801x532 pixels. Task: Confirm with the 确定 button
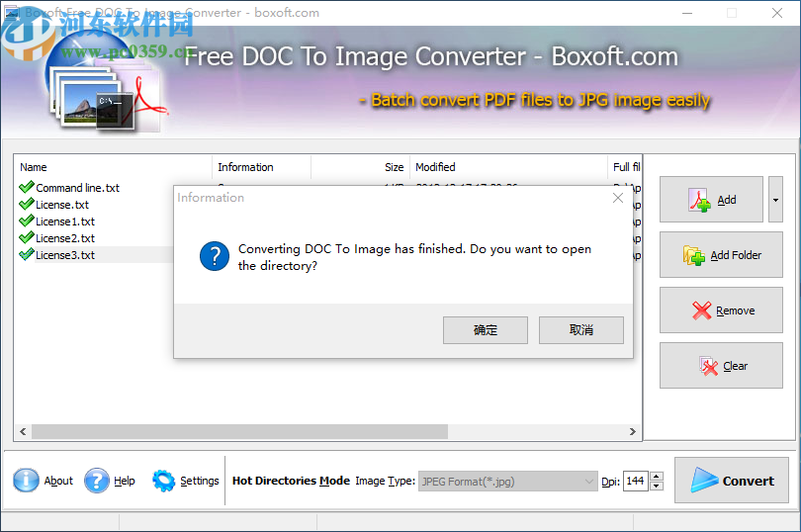click(x=485, y=330)
